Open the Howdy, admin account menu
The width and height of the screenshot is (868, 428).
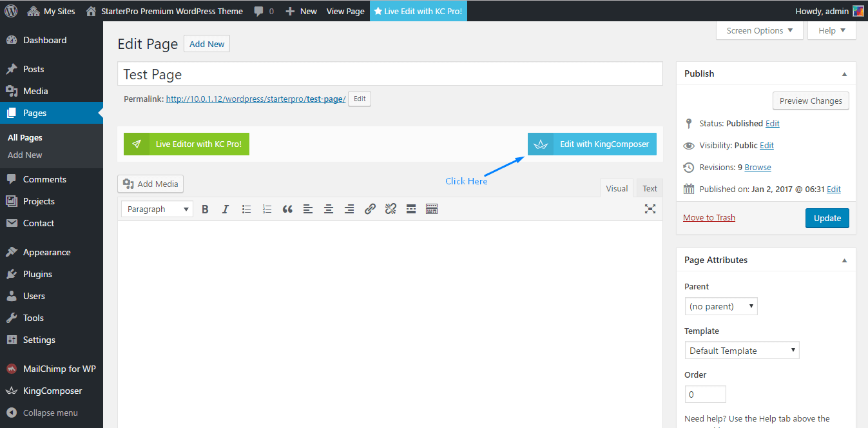point(830,11)
